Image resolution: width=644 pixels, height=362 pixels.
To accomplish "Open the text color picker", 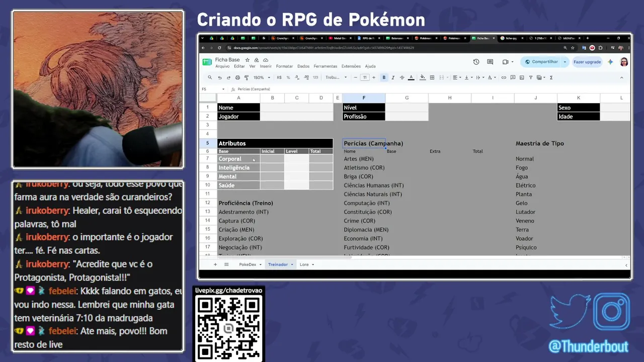I will pyautogui.click(x=411, y=77).
